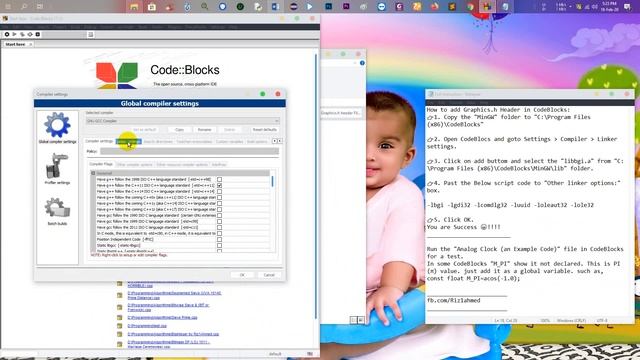Image resolution: width=640 pixels, height=360 pixels.
Task: Tick the Static libgcc checkbox
Action: pos(220,245)
